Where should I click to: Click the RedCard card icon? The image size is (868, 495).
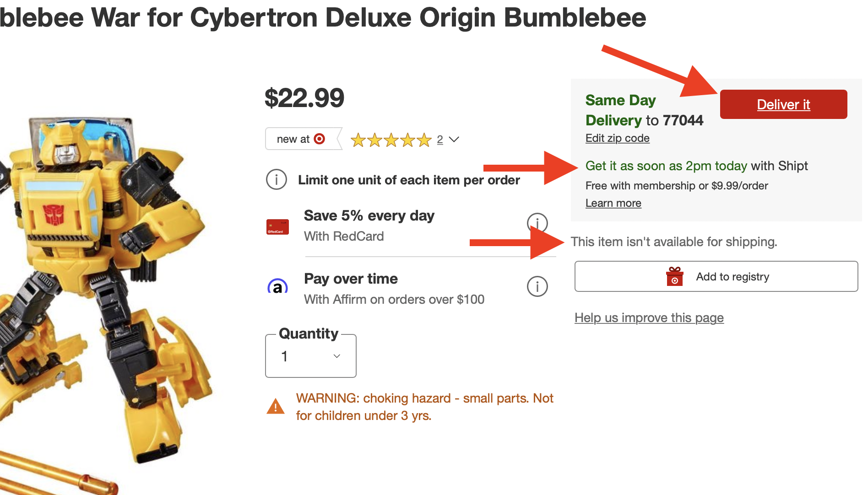click(277, 227)
